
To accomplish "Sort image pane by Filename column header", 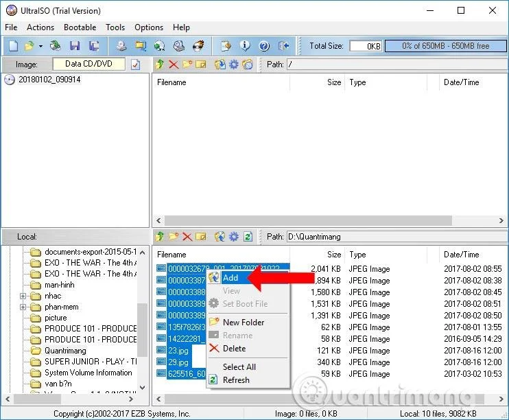I will (221, 82).
